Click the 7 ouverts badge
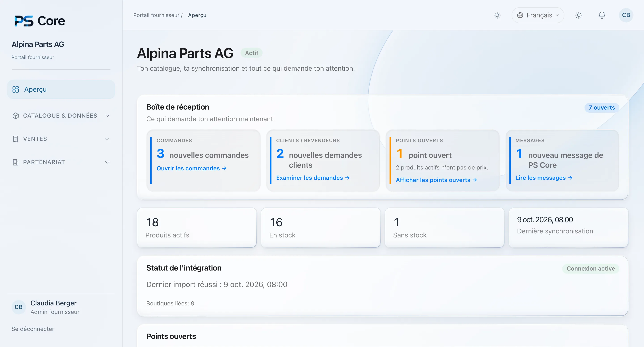This screenshot has height=347, width=644. [602, 108]
